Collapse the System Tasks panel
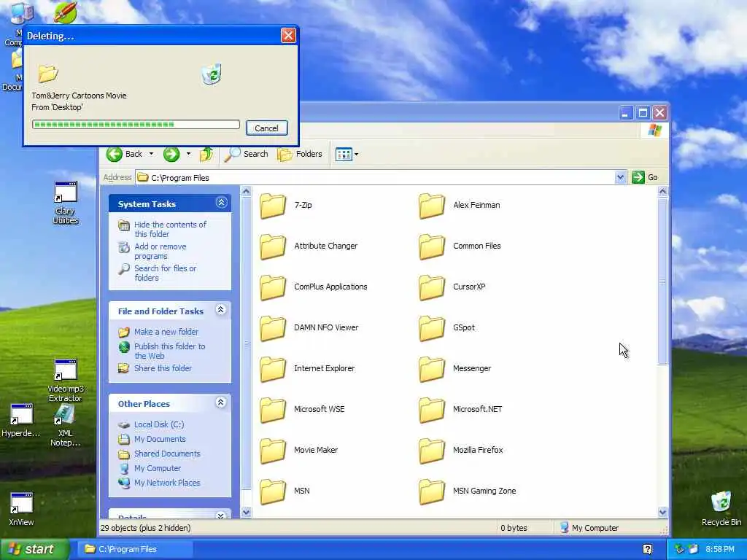Screen dimensions: 747x560 click(221, 203)
